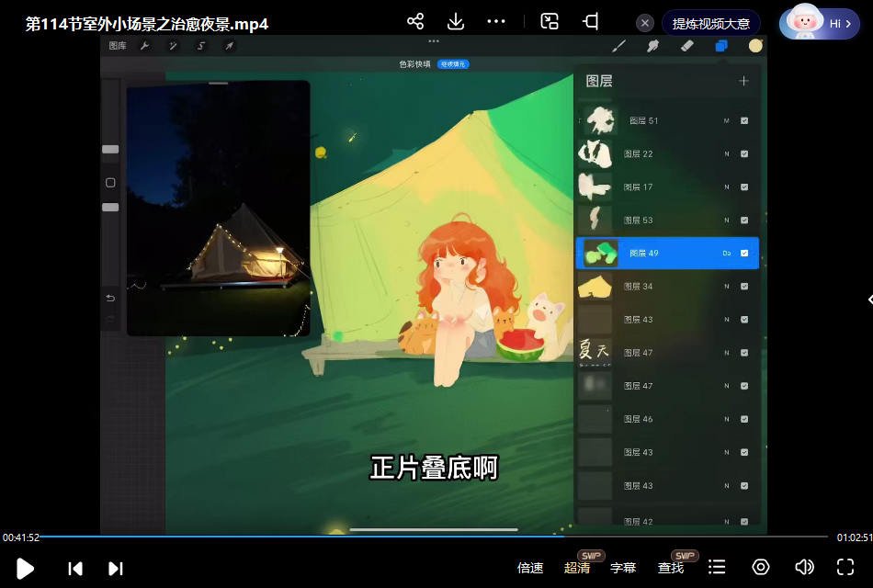Open the playlist icon in player controls

(717, 567)
